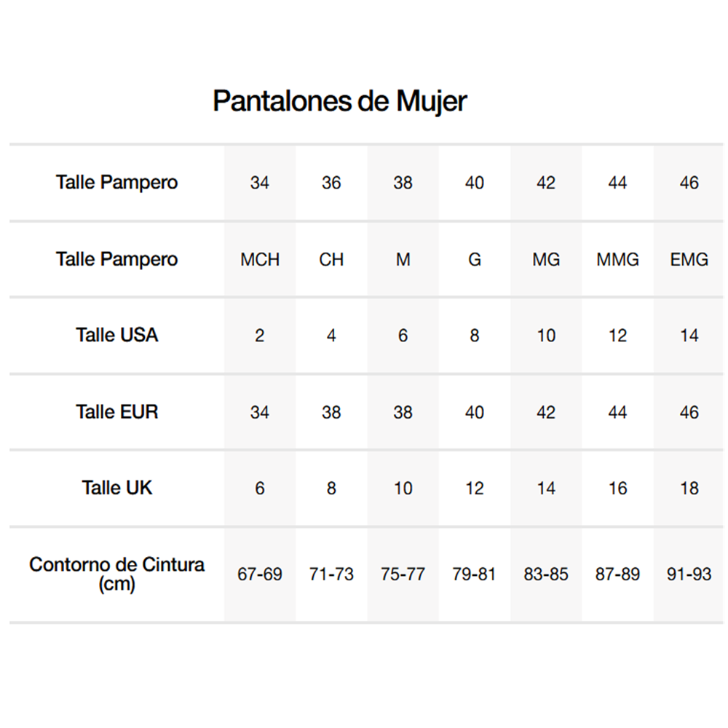The image size is (728, 728).
Task: Select waist measurement 71-73
Action: [331, 574]
